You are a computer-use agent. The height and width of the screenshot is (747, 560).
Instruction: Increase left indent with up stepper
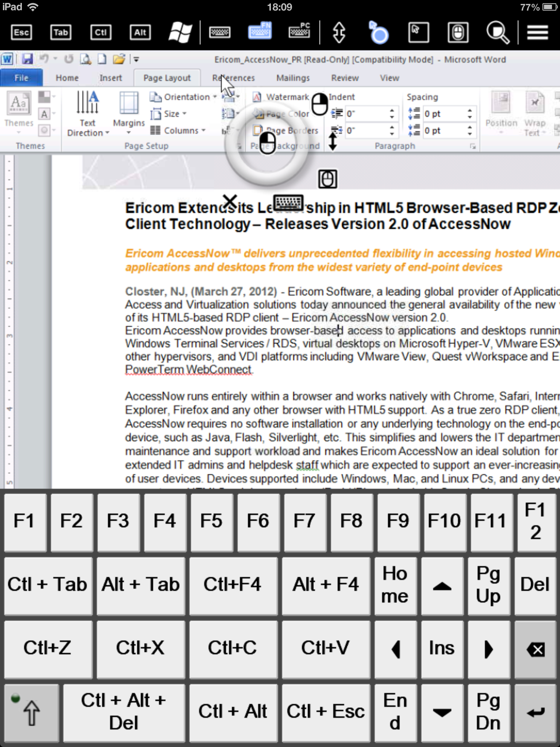click(x=392, y=111)
